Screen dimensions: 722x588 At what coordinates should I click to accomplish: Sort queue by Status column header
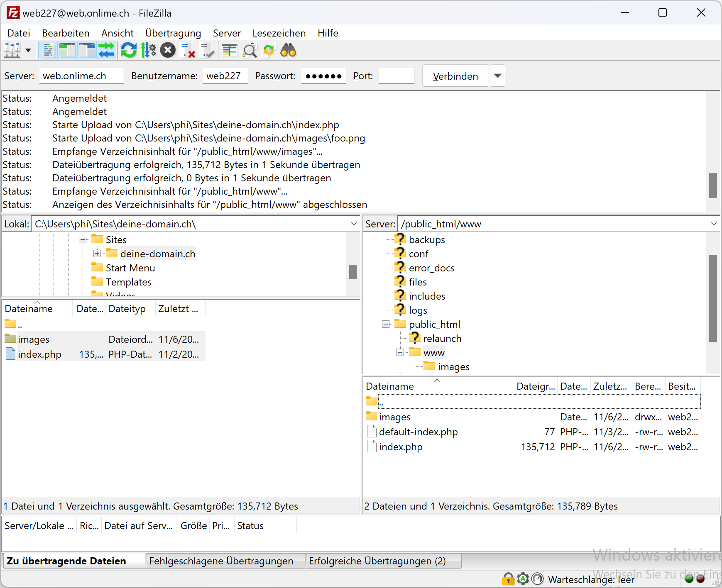click(265, 526)
